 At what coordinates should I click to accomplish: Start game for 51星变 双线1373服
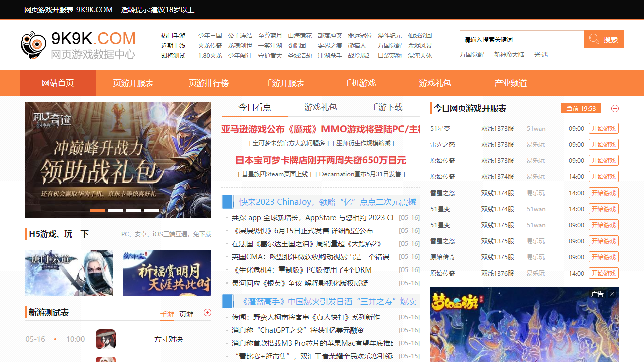(x=604, y=128)
